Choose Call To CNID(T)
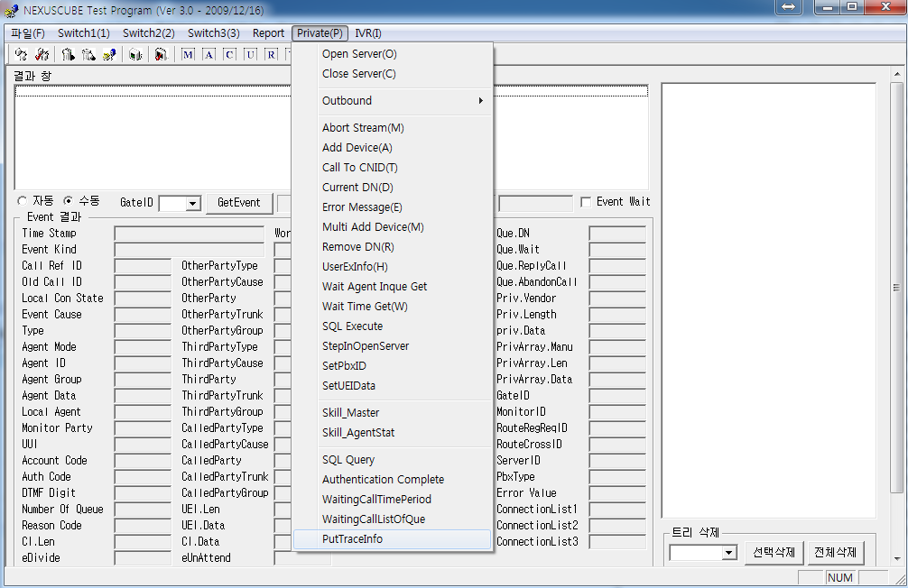 394,167
